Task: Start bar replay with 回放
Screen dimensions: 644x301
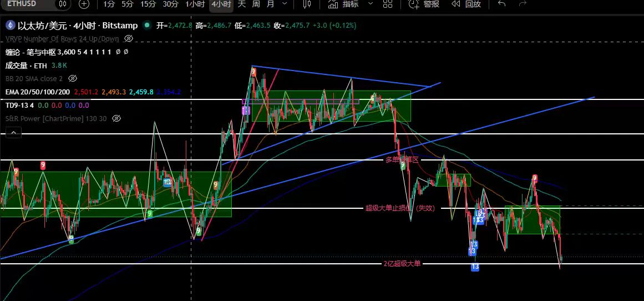Action: (466, 4)
